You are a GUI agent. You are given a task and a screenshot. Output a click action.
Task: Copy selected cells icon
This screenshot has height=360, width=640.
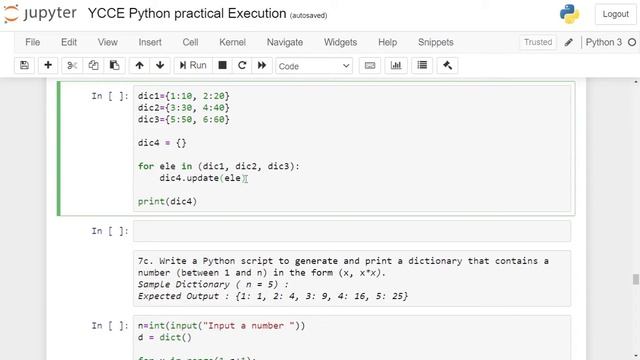[x=93, y=65]
